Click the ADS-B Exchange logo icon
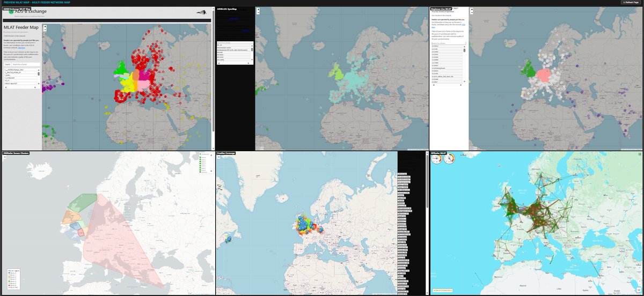This screenshot has height=296, width=644. (x=11, y=12)
